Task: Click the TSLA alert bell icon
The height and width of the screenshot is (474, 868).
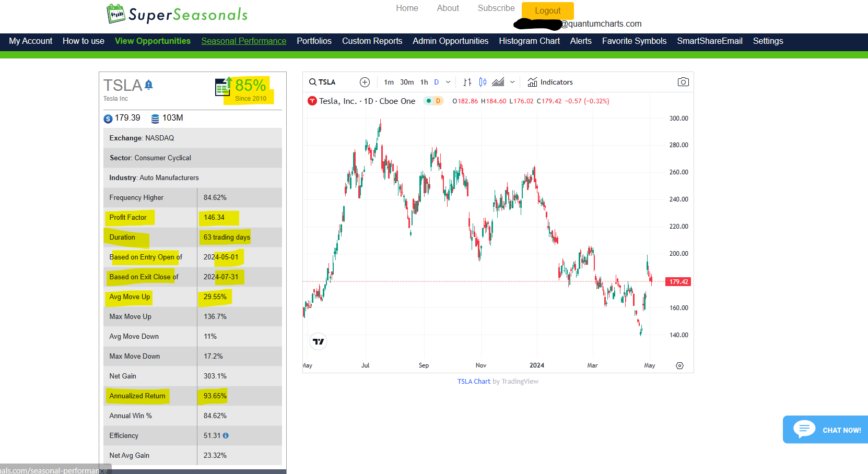Action: click(149, 85)
